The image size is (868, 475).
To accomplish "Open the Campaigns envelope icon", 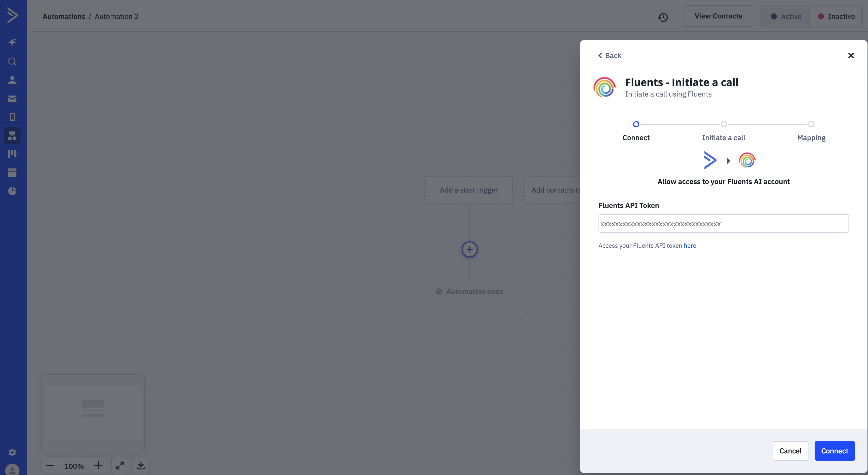I will 13,99.
